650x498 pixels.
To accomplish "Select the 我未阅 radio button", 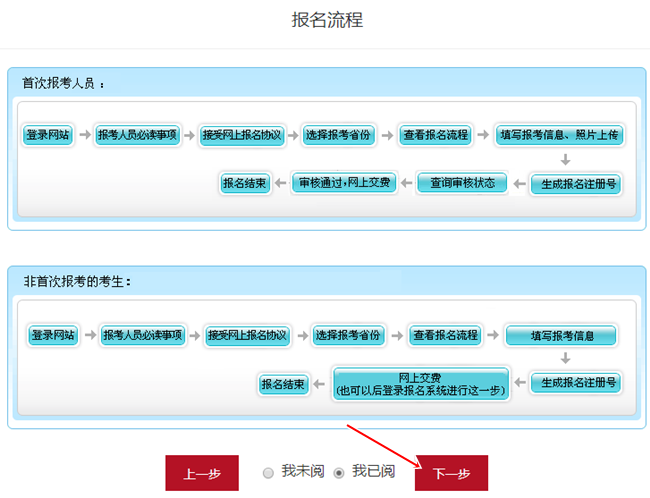I will [268, 473].
